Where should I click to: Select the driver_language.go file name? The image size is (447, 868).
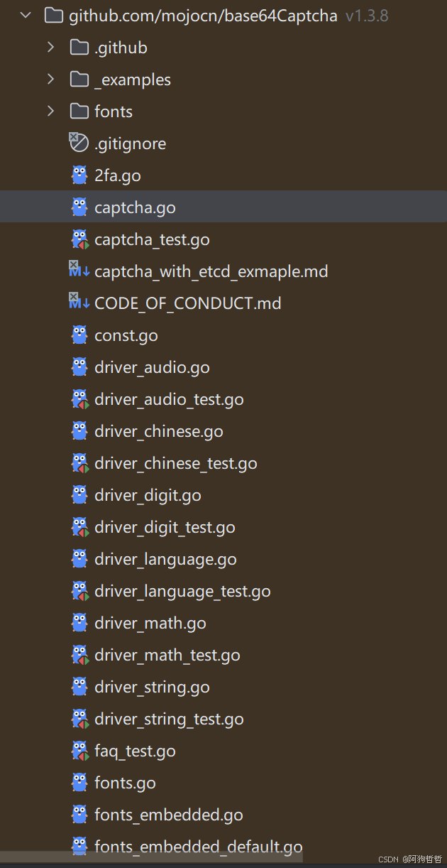pyautogui.click(x=165, y=559)
